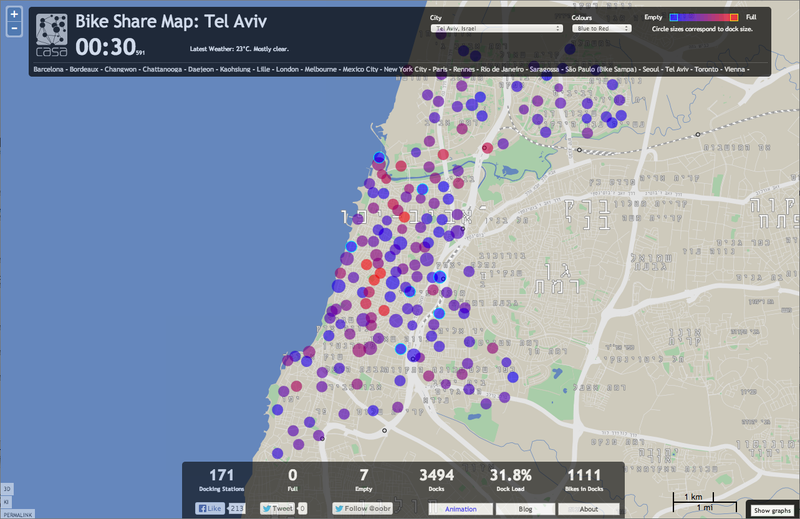Screen dimensions: 800x519
Task: Open the Seoul city link
Action: click(651, 69)
